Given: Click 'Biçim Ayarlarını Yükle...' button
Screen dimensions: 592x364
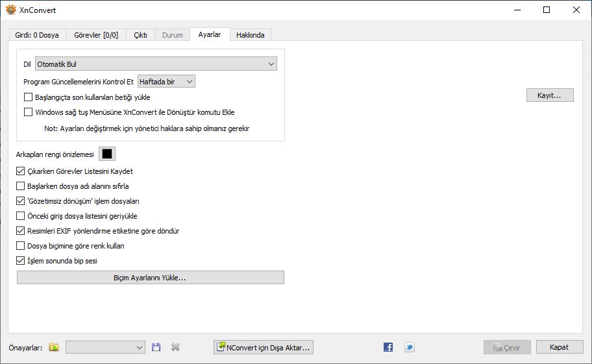Looking at the screenshot, I should pyautogui.click(x=150, y=278).
